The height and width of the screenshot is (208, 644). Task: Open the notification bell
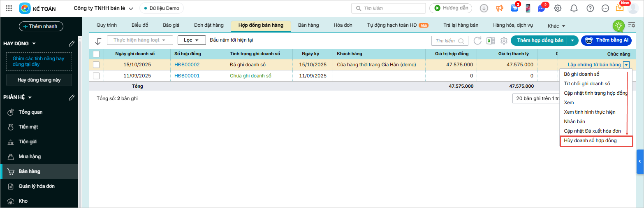574,8
